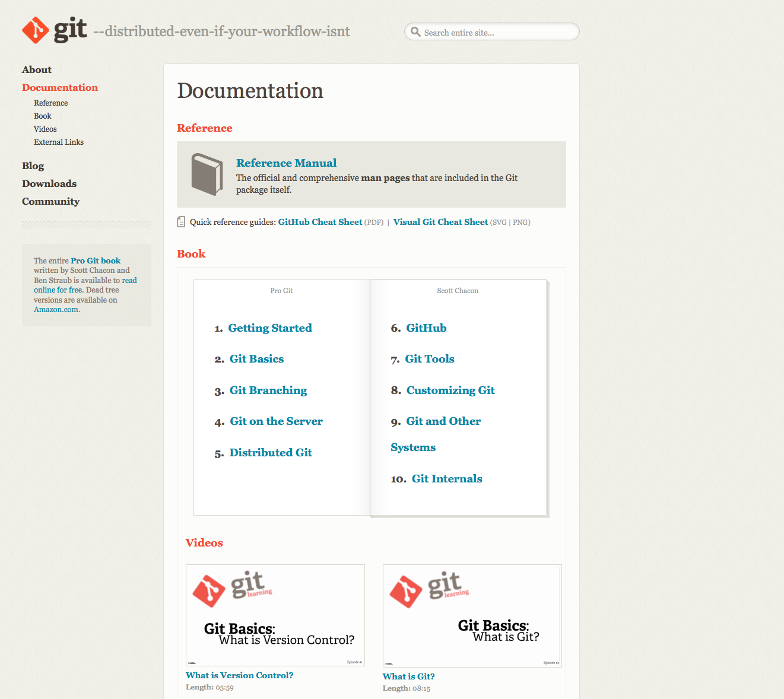Open the Pro Git book link
The image size is (784, 699).
(x=96, y=260)
